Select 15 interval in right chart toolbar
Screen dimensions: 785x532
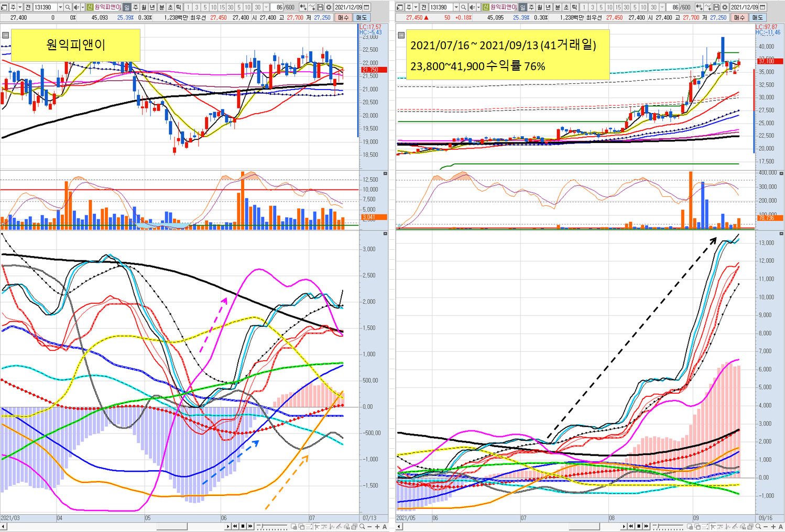[618, 7]
